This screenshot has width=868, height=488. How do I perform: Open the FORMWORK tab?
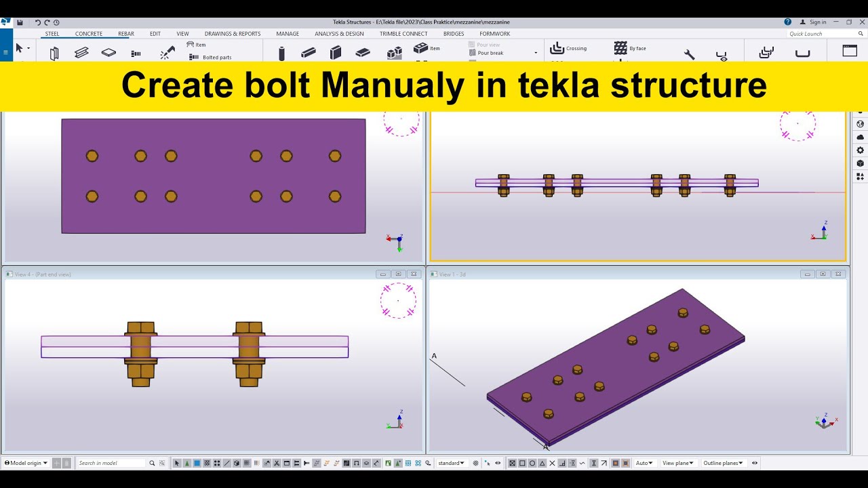tap(495, 34)
